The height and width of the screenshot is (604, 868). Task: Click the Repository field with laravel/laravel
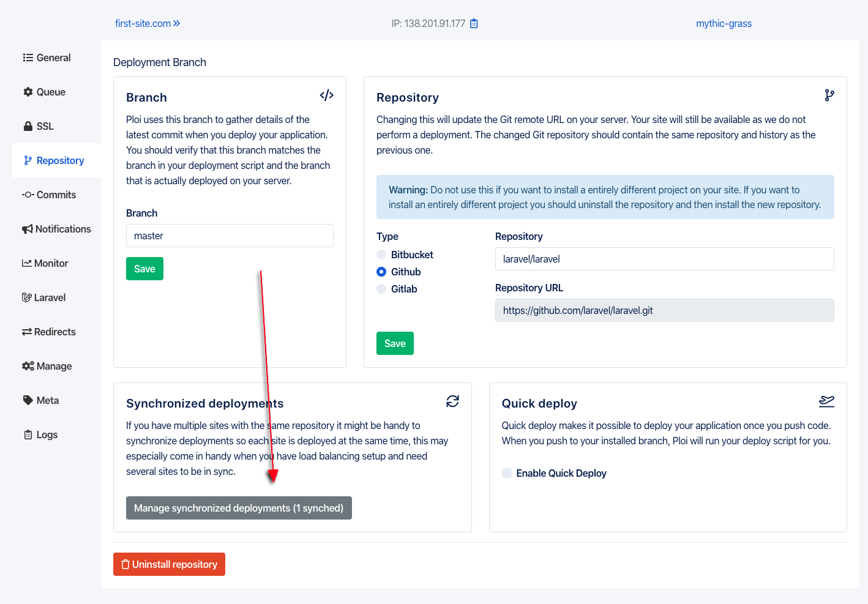tap(664, 259)
